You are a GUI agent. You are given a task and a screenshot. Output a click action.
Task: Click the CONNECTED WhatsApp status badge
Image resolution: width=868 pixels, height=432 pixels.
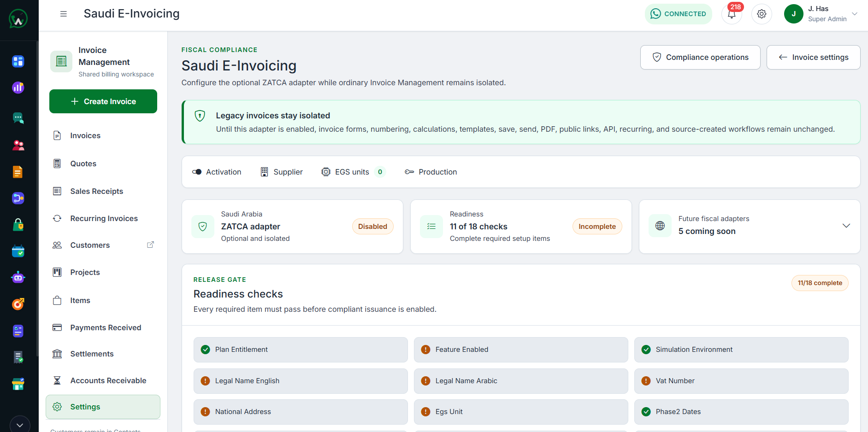678,14
